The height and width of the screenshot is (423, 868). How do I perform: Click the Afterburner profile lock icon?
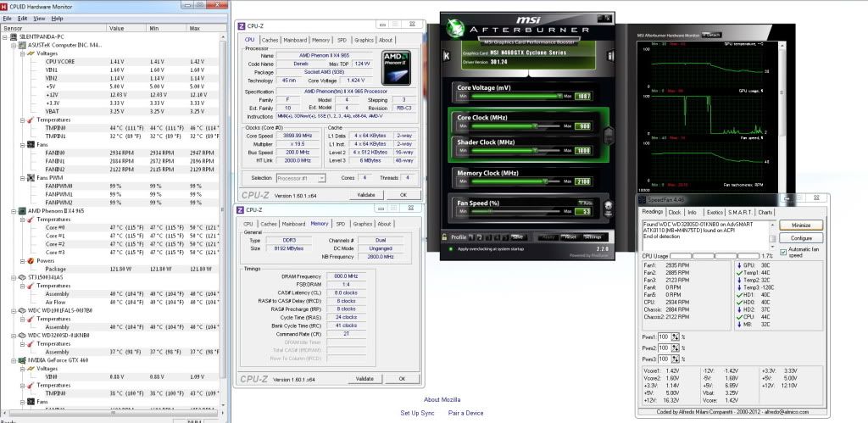[444, 237]
